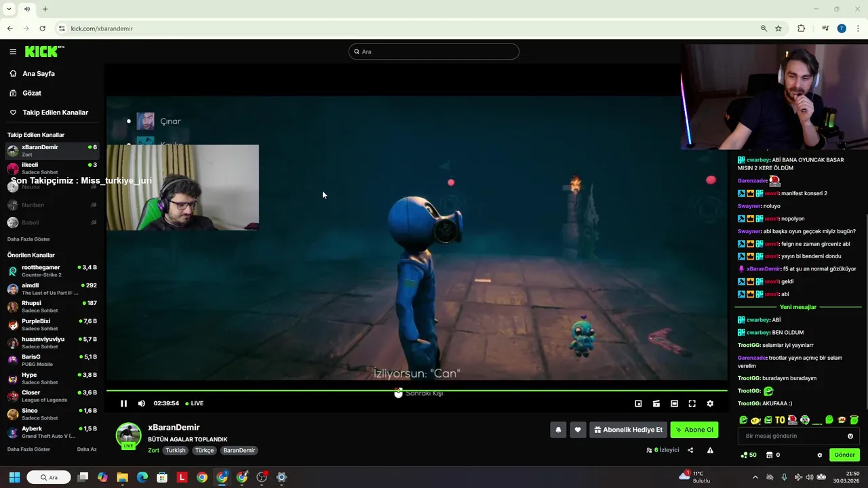Viewport: 868px width, 488px height.
Task: Report stream with warning triangle icon
Action: click(710, 450)
